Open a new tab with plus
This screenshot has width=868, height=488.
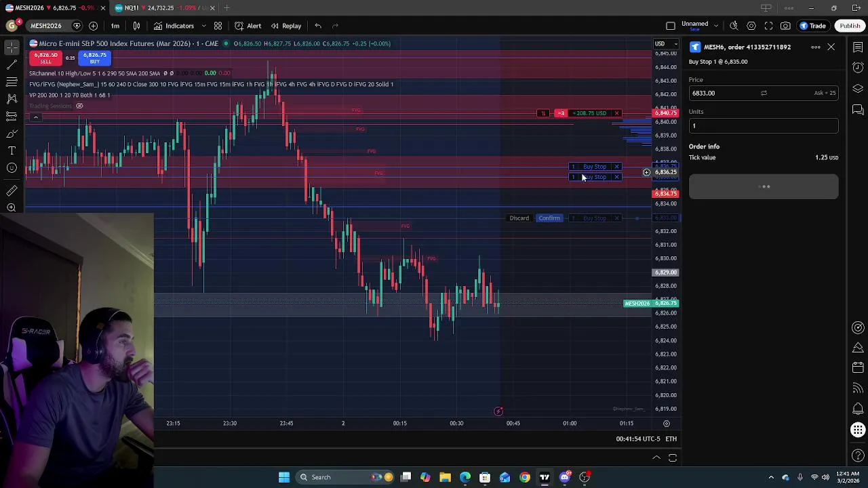click(226, 7)
